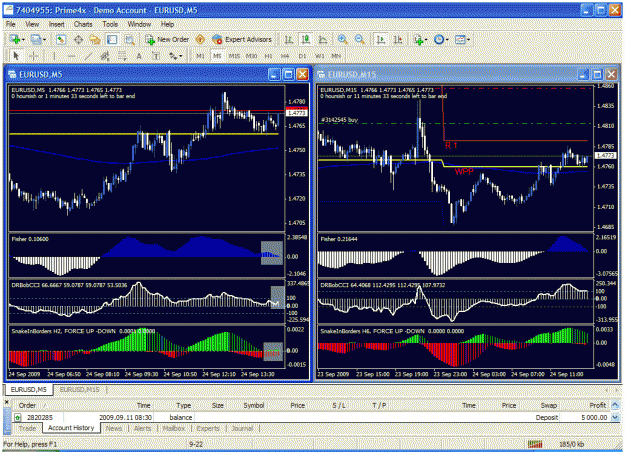The image size is (625, 452).
Task: Select the D1 timeframe button
Action: [x=302, y=56]
